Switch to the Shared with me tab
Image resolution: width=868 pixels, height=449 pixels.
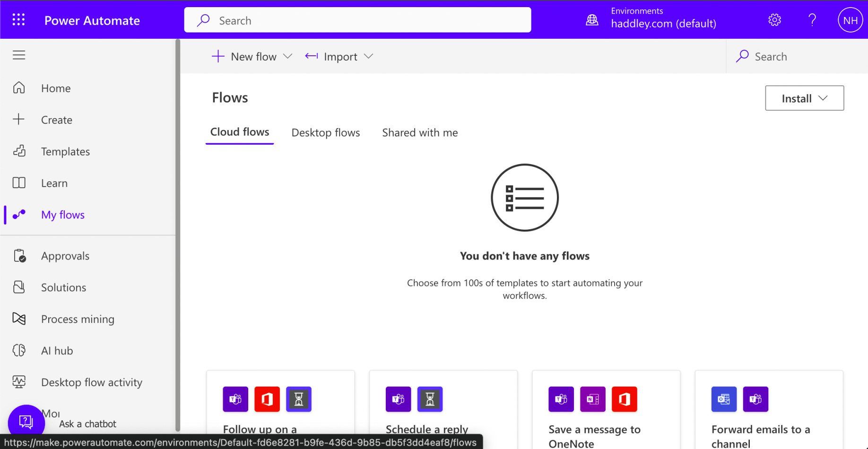tap(420, 133)
